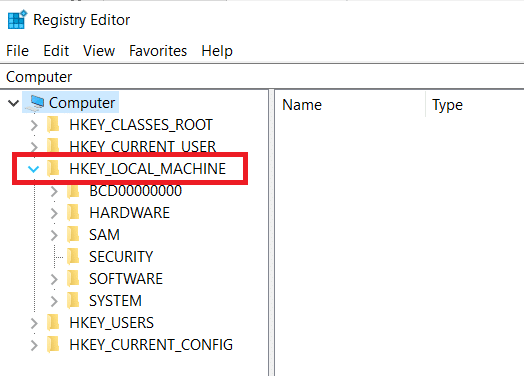This screenshot has width=524, height=376.
Task: Click the HKEY_CLASSES_ROOT folder icon
Action: click(x=53, y=124)
